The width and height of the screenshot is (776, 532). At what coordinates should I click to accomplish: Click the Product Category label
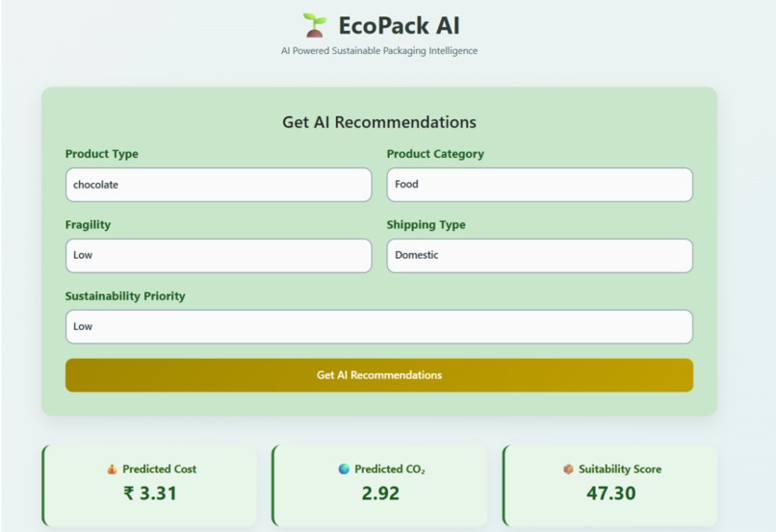click(x=435, y=154)
